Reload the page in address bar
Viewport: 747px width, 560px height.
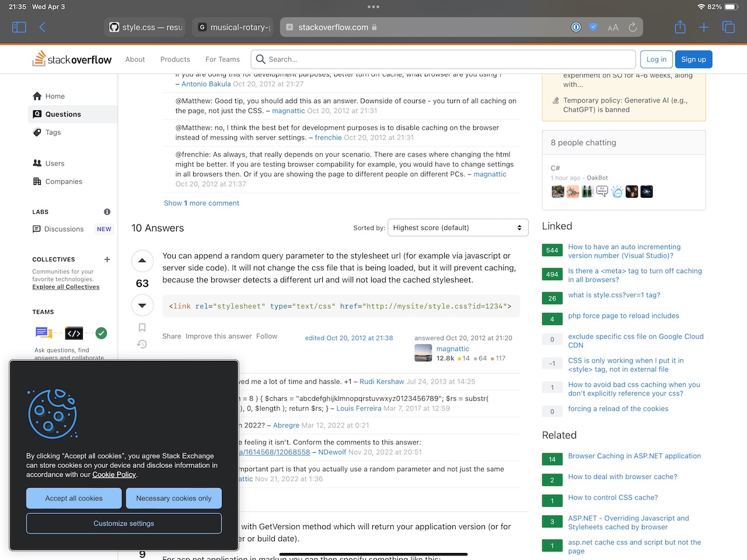click(633, 27)
